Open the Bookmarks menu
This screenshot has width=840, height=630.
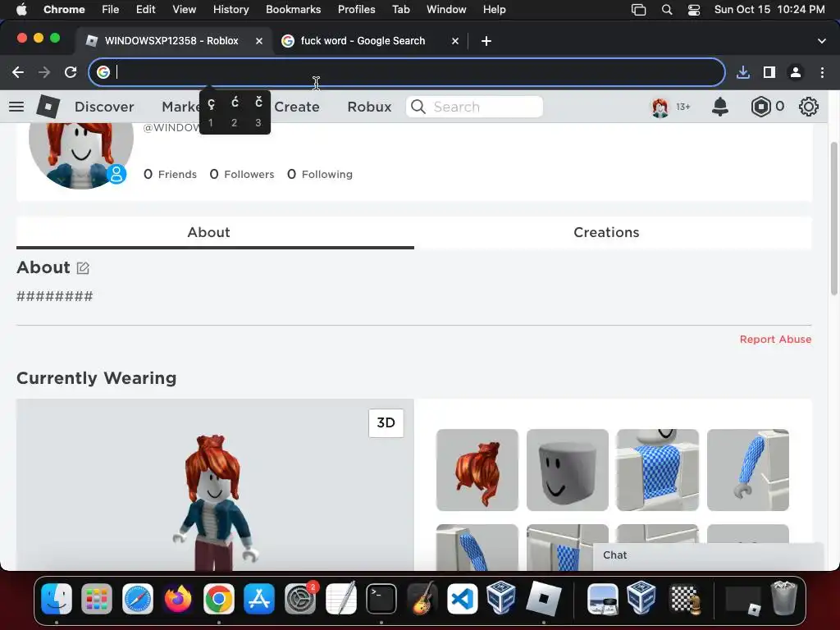click(x=293, y=10)
